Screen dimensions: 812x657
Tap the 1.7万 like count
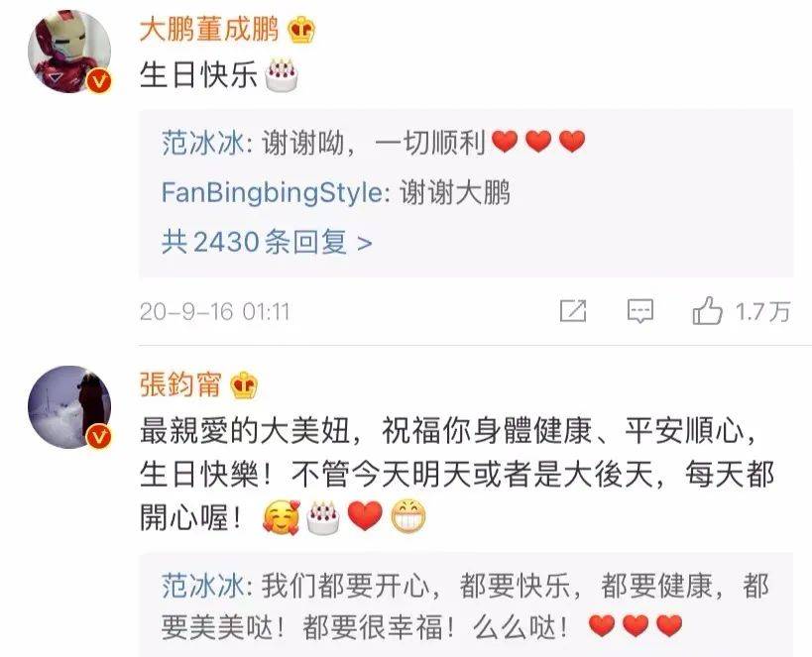click(762, 312)
